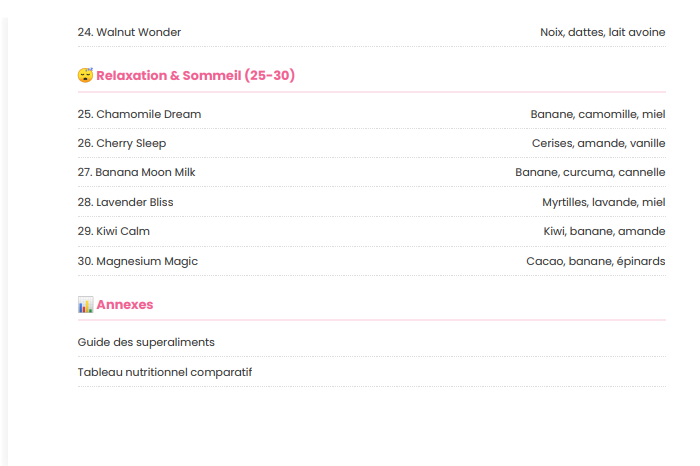Open the Annexes section heading
Viewport: 700px width, 466px height.
pos(125,305)
